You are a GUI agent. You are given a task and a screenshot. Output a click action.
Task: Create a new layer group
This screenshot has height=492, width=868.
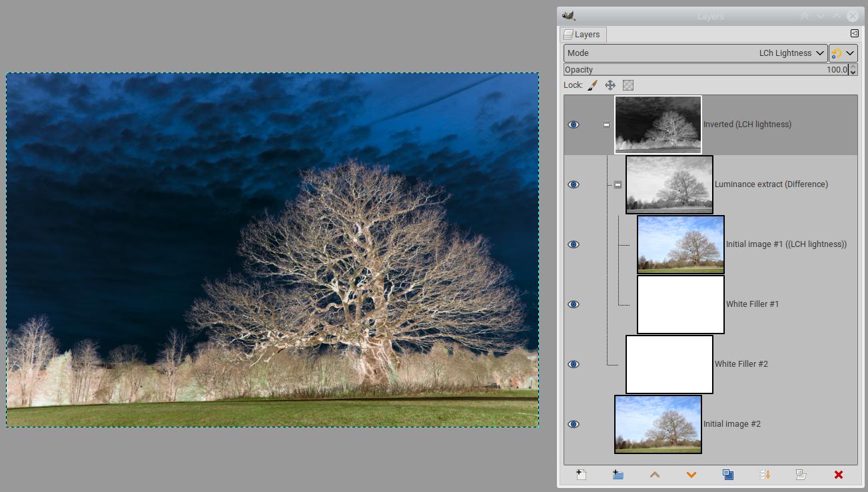[618, 475]
